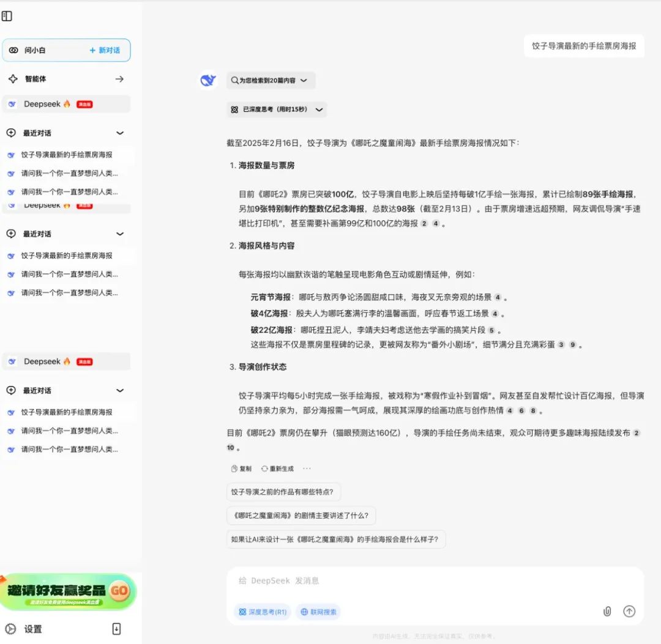Viewport: 661px width, 644px height.
Task: Open citation 4 on the 破4亿海报 line
Action: pyautogui.click(x=495, y=314)
